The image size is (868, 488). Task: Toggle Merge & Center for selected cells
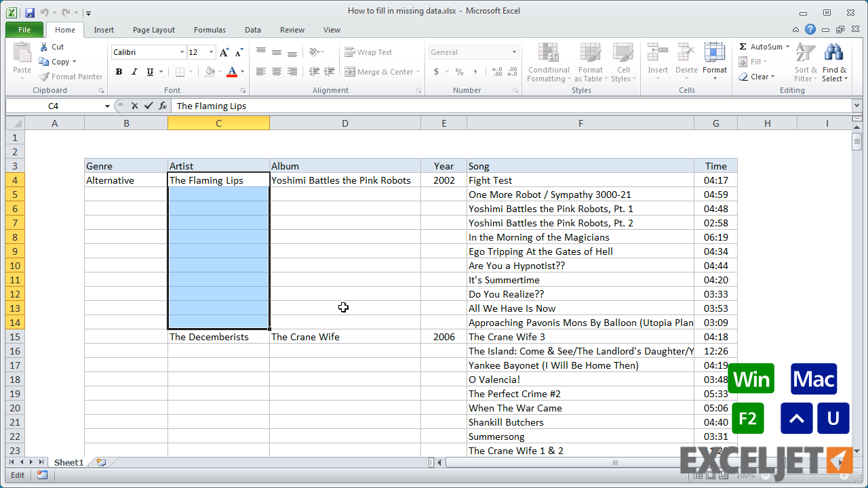pyautogui.click(x=378, y=71)
